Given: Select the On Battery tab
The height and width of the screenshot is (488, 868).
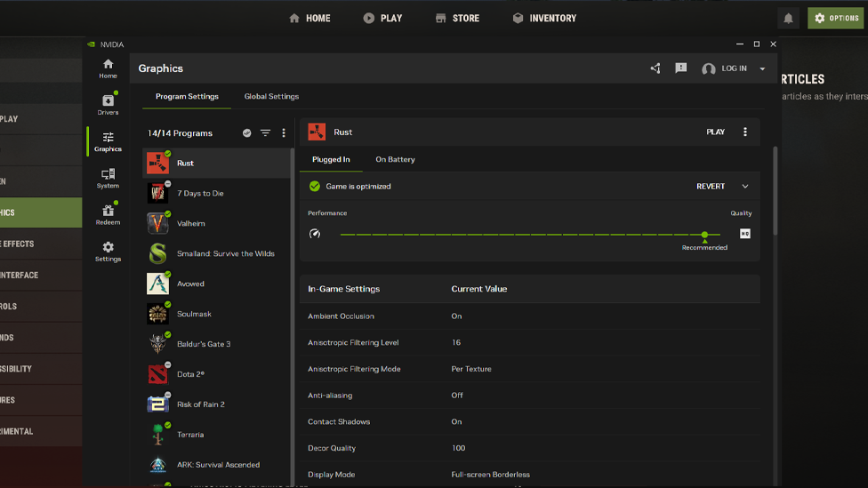Looking at the screenshot, I should pos(395,159).
